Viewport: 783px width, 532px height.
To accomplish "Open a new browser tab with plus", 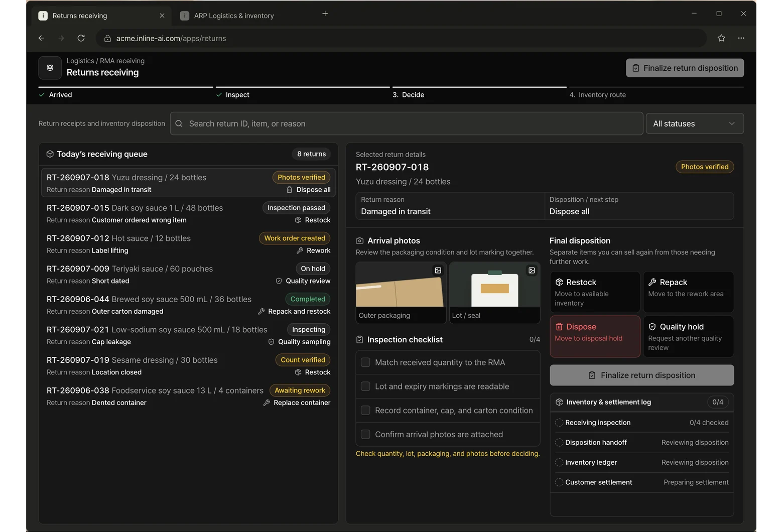I will pyautogui.click(x=325, y=14).
